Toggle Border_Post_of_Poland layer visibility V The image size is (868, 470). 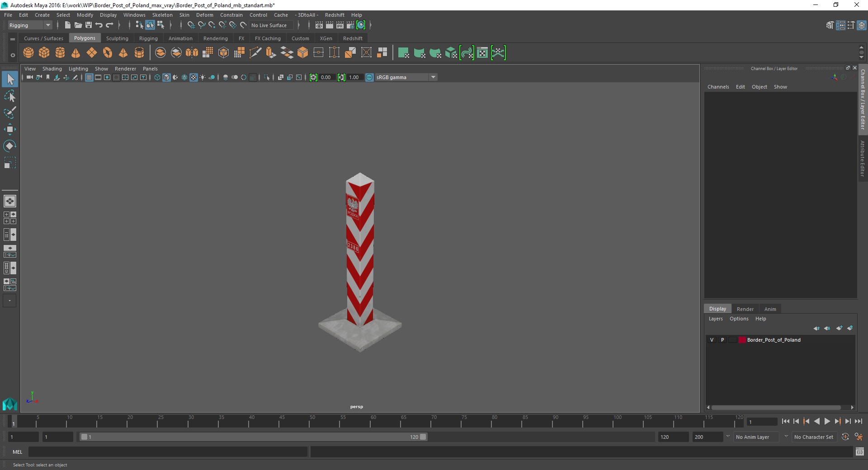pyautogui.click(x=712, y=340)
